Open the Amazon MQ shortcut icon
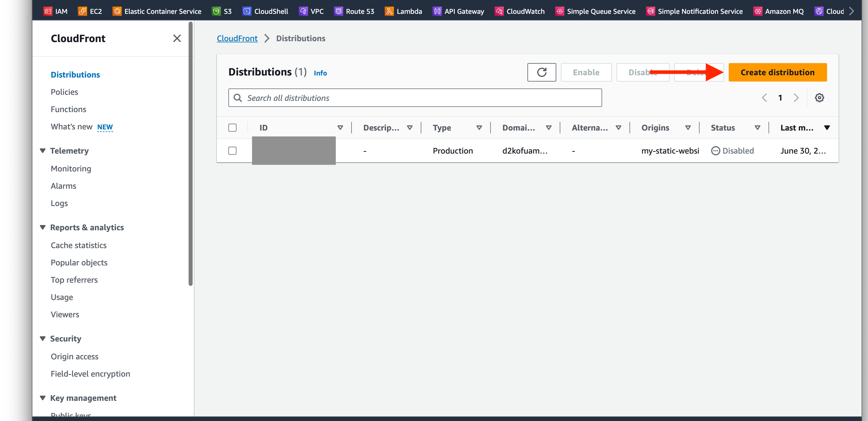This screenshot has width=868, height=421. pos(758,11)
